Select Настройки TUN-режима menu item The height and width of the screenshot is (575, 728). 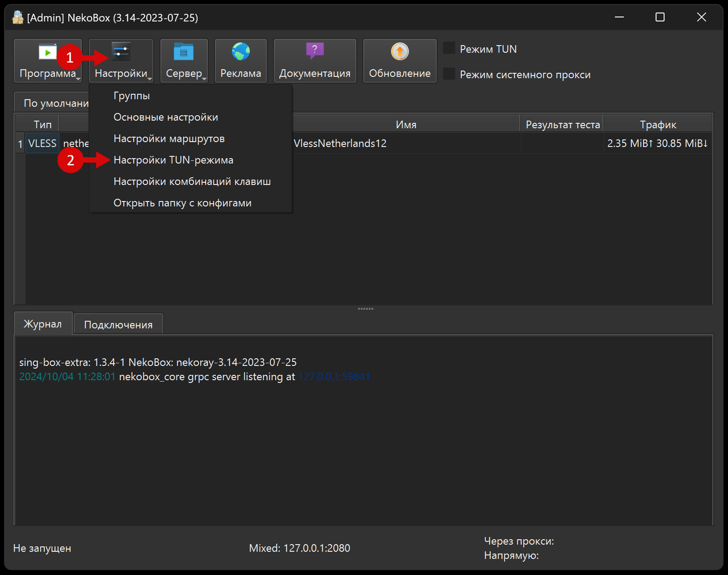point(173,160)
